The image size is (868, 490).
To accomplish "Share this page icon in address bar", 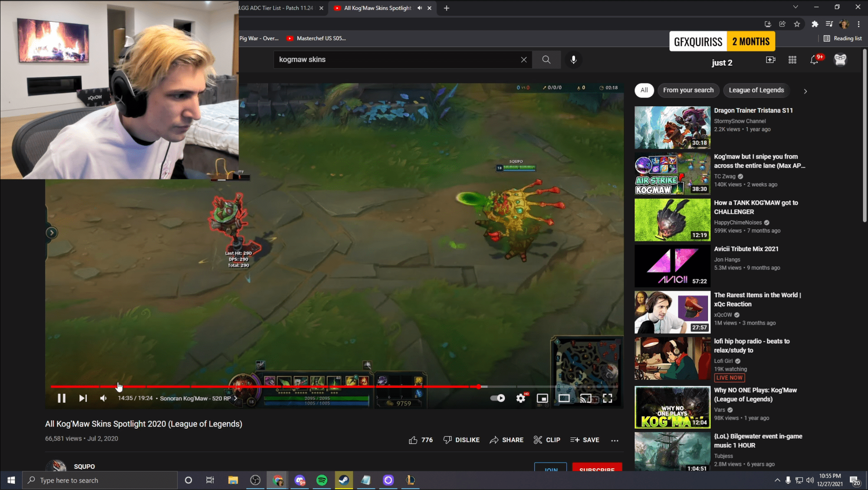I will tap(782, 24).
